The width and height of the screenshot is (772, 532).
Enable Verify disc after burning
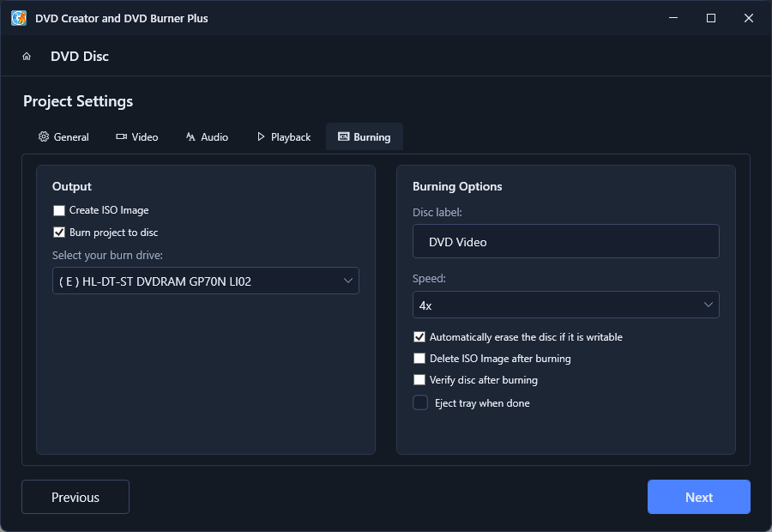[419, 380]
